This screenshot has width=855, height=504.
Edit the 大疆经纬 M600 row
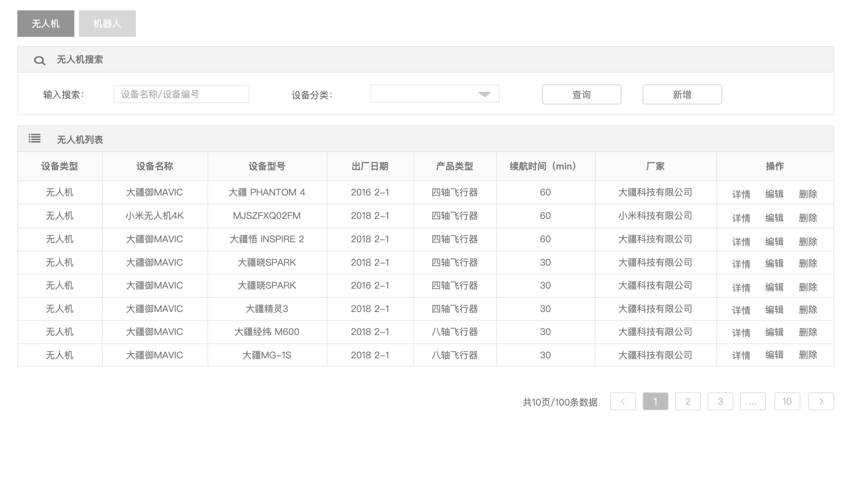[774, 333]
